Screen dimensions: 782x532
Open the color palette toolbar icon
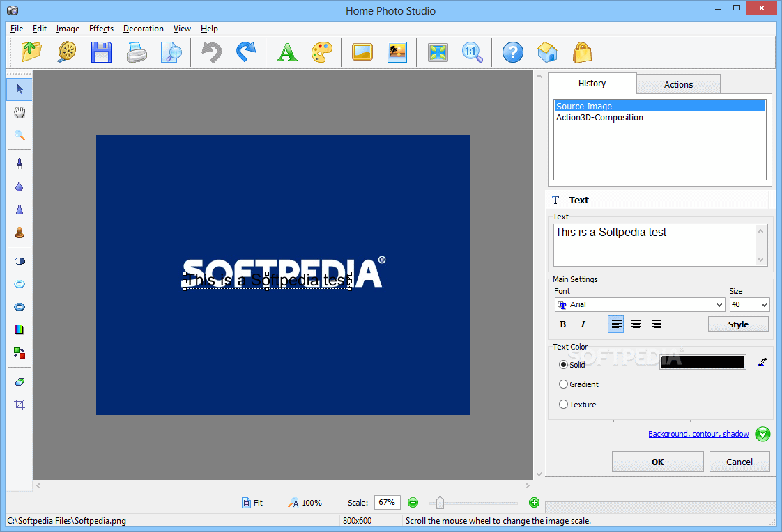coord(322,52)
